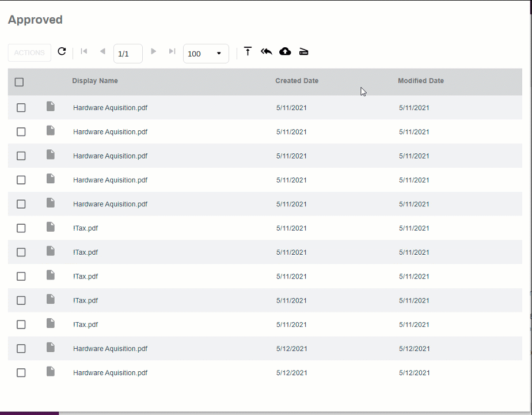Click the page number field showing 1/1
The width and height of the screenshot is (532, 415).
point(128,54)
